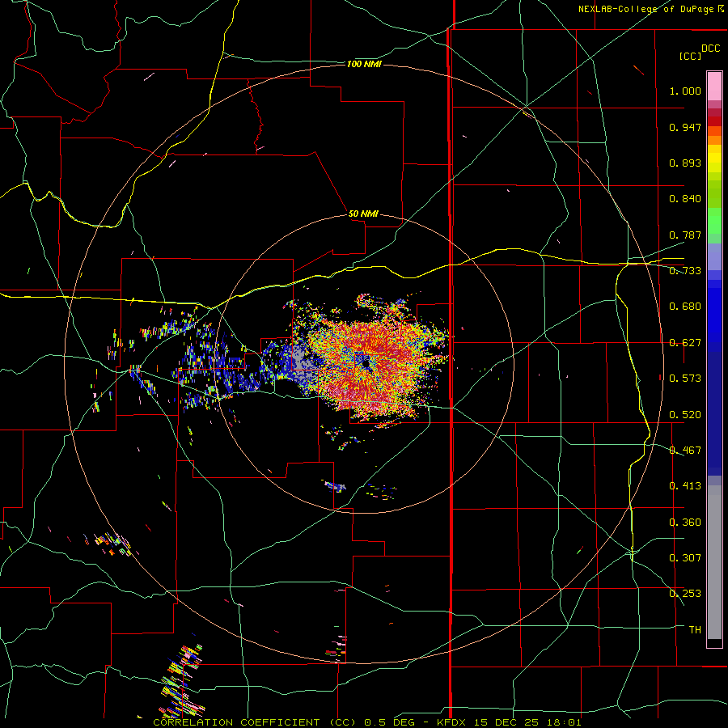Click the 0.787 scale value
Screen dimensions: 728x728
tap(685, 235)
